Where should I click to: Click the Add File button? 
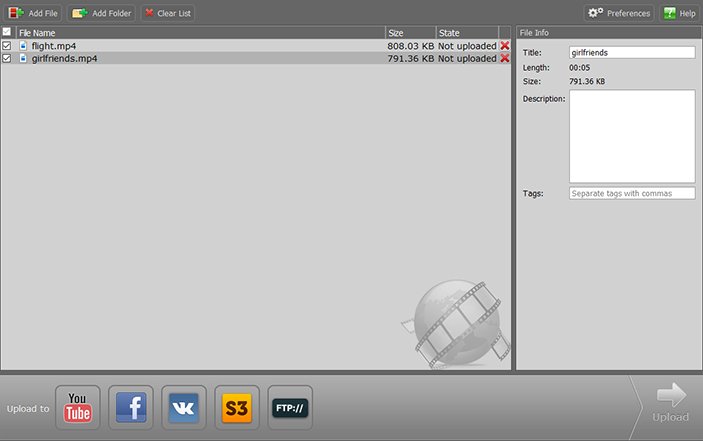[x=33, y=13]
